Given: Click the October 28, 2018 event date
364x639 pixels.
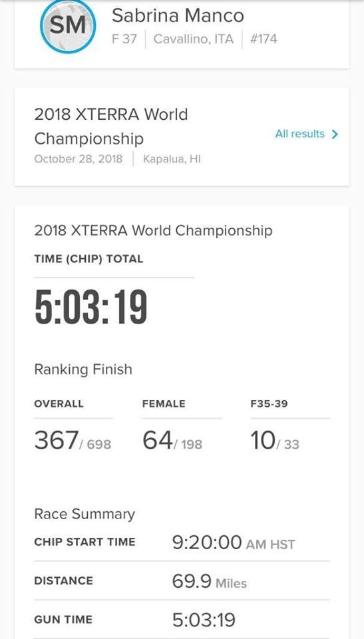Looking at the screenshot, I should tap(79, 158).
